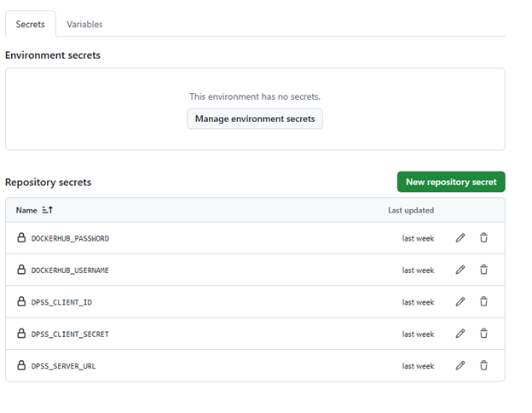Viewport: 532px width, 413px height.
Task: Edit the DPSS_CLIENT_SECRET pencil icon
Action: click(x=460, y=334)
